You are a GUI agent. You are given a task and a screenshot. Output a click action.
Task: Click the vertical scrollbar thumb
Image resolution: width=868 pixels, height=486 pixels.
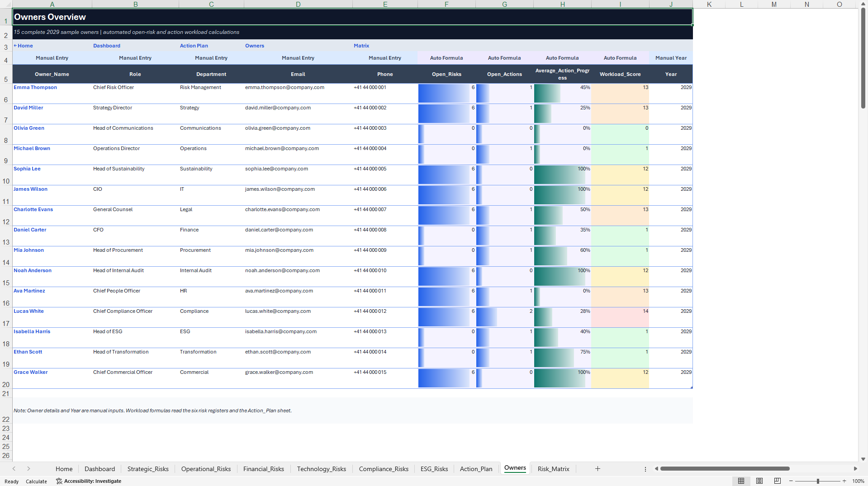863,58
